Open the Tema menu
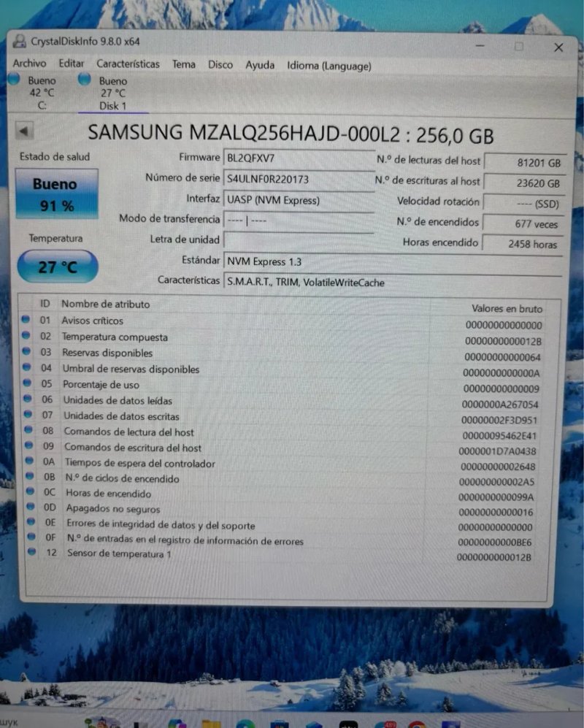The height and width of the screenshot is (728, 584). click(184, 64)
